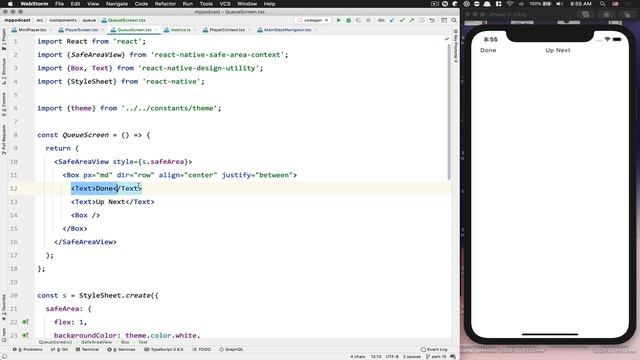640x360 pixels.
Task: Click the queue folder breadcrumb
Action: coord(89,20)
